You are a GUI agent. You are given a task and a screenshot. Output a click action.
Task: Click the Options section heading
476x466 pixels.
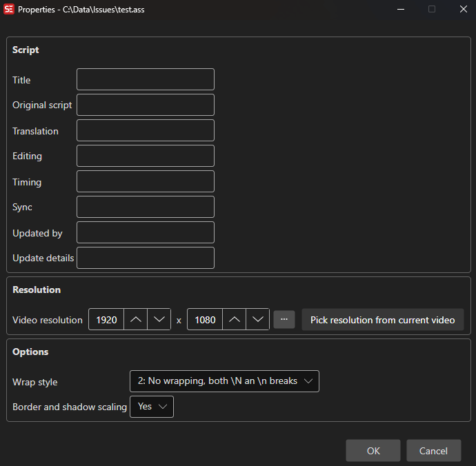(30, 352)
